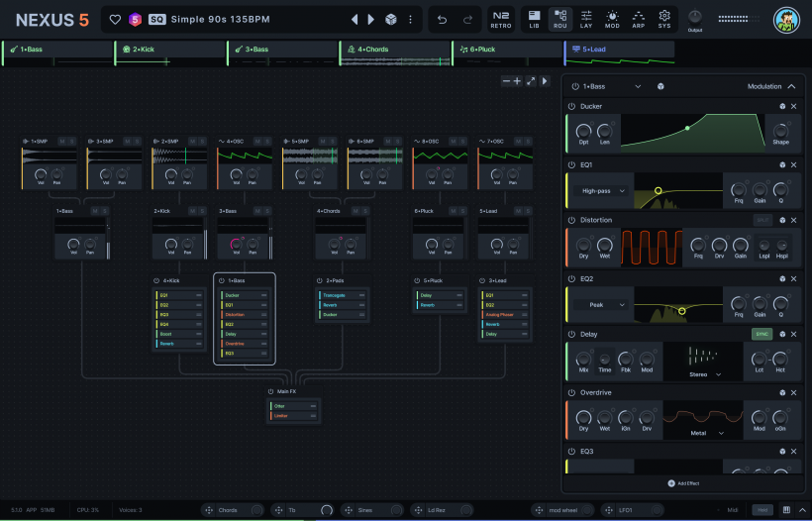Toggle the EQ2 effect power
The height and width of the screenshot is (521, 812).
pyautogui.click(x=571, y=278)
